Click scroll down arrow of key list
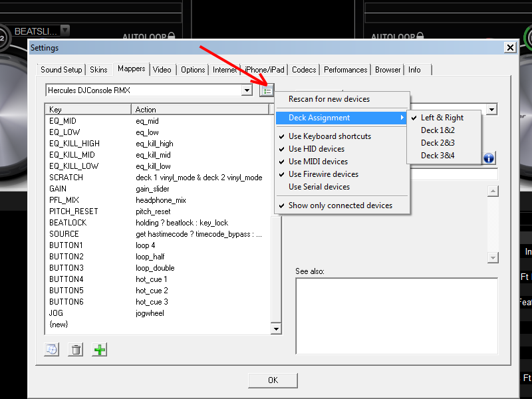This screenshot has width=532, height=399. (276, 329)
